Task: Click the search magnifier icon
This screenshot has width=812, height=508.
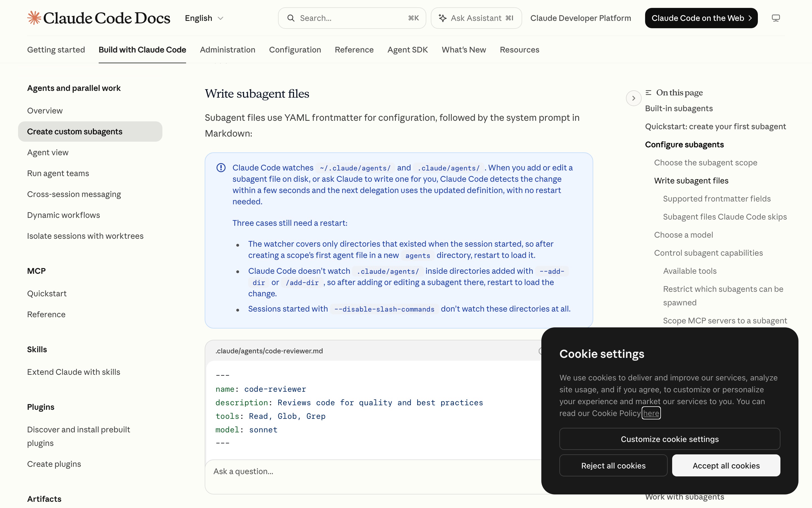Action: (291, 18)
